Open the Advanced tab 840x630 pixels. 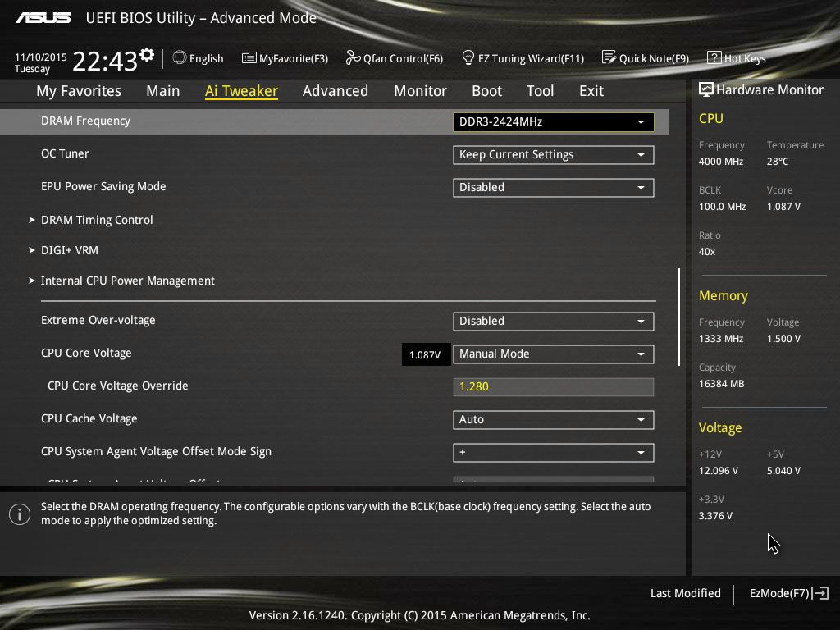pyautogui.click(x=336, y=91)
